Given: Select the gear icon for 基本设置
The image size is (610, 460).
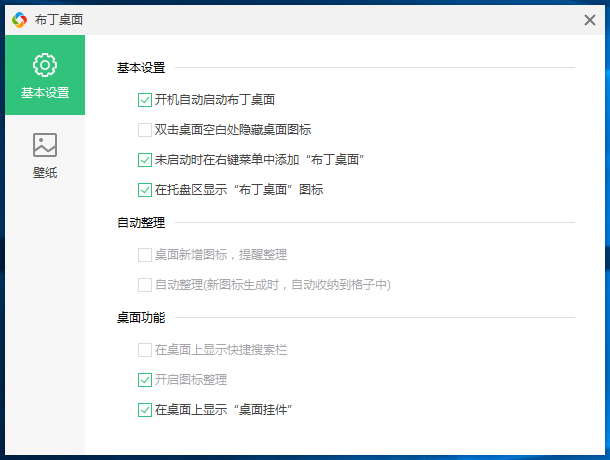Looking at the screenshot, I should (x=45, y=65).
